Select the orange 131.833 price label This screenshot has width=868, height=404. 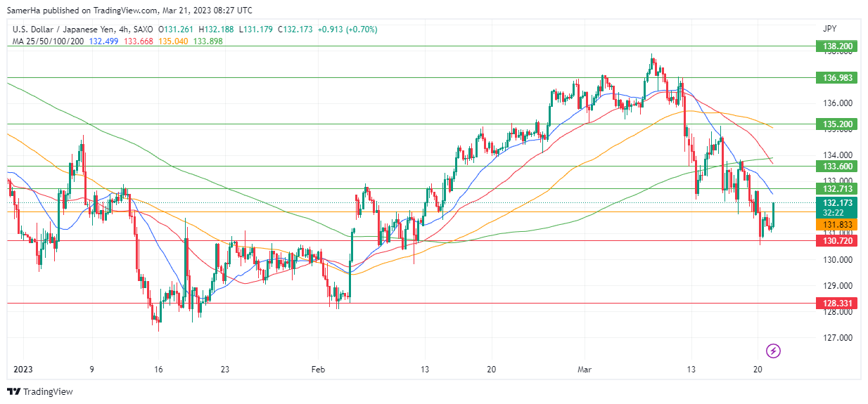pos(838,224)
